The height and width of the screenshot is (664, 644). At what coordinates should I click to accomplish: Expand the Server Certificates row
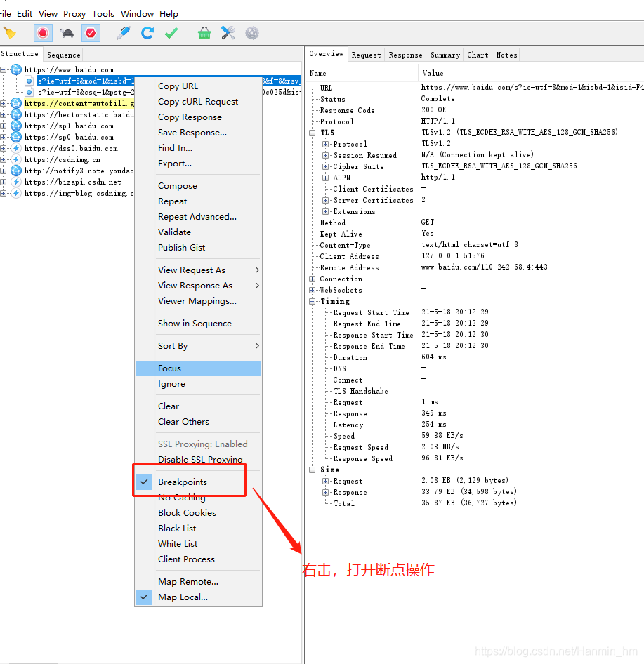(x=325, y=200)
